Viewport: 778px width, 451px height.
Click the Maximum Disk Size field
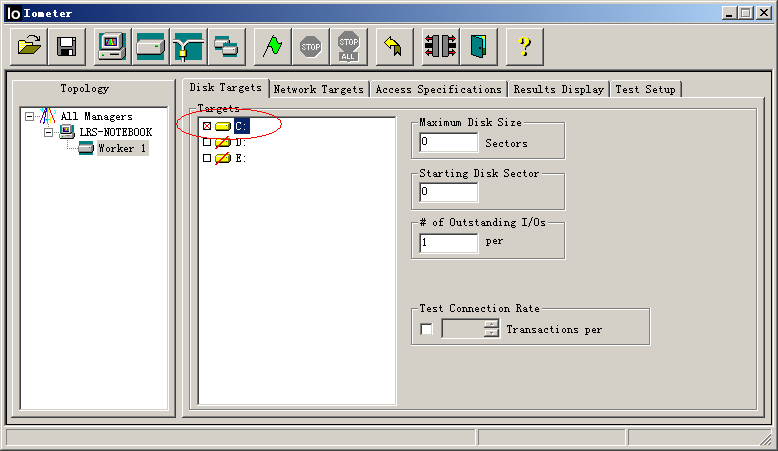click(448, 143)
